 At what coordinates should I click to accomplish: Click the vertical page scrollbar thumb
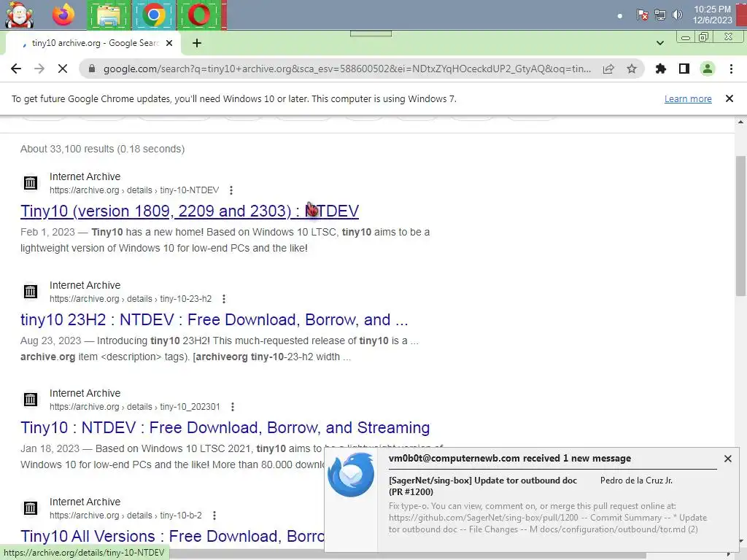[740, 226]
